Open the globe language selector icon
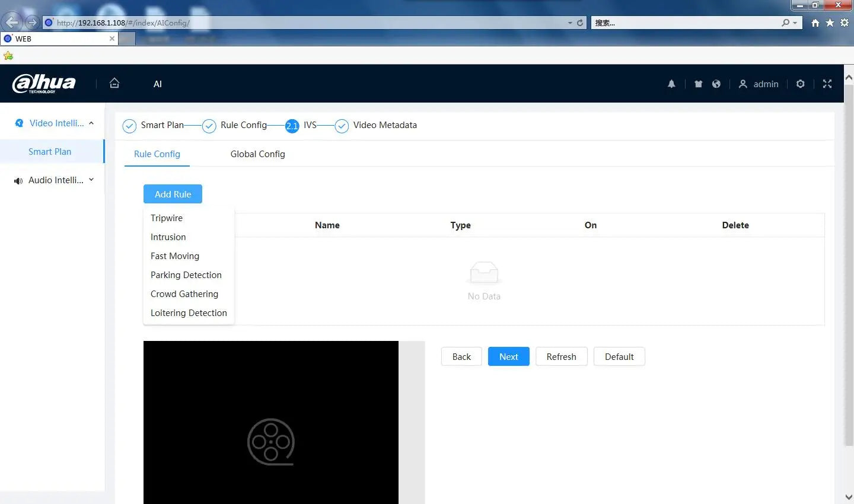Image resolution: width=854 pixels, height=504 pixels. point(716,84)
